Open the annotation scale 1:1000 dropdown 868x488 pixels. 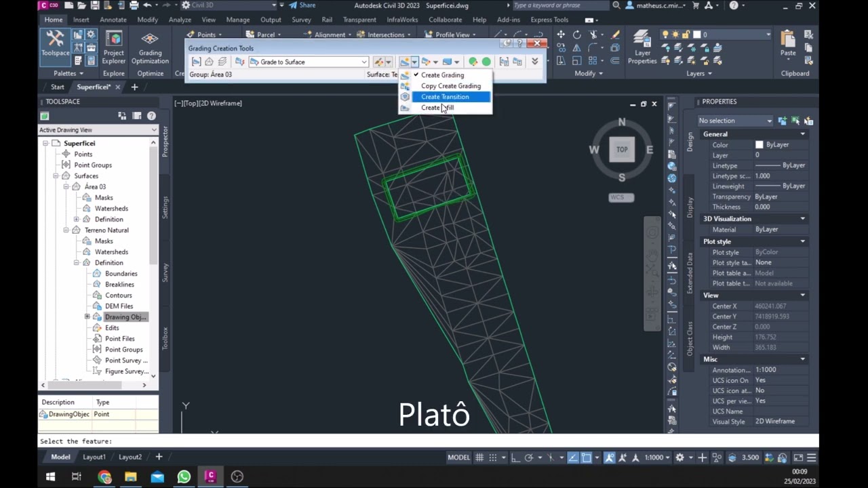(x=657, y=457)
